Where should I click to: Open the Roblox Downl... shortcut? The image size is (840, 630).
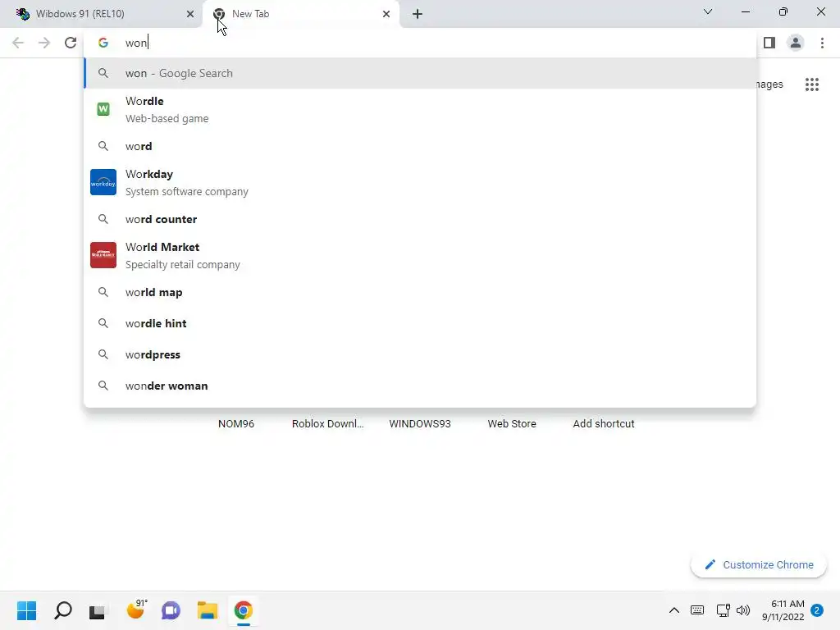[x=328, y=424]
